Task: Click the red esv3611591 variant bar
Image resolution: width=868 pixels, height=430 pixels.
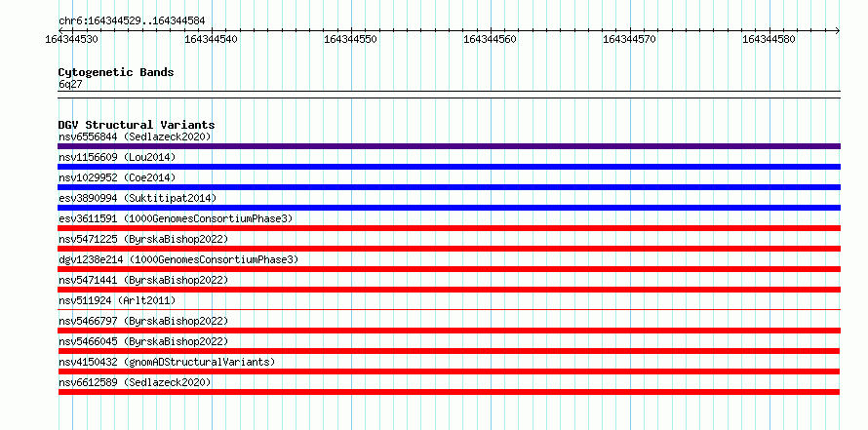Action: tap(449, 228)
